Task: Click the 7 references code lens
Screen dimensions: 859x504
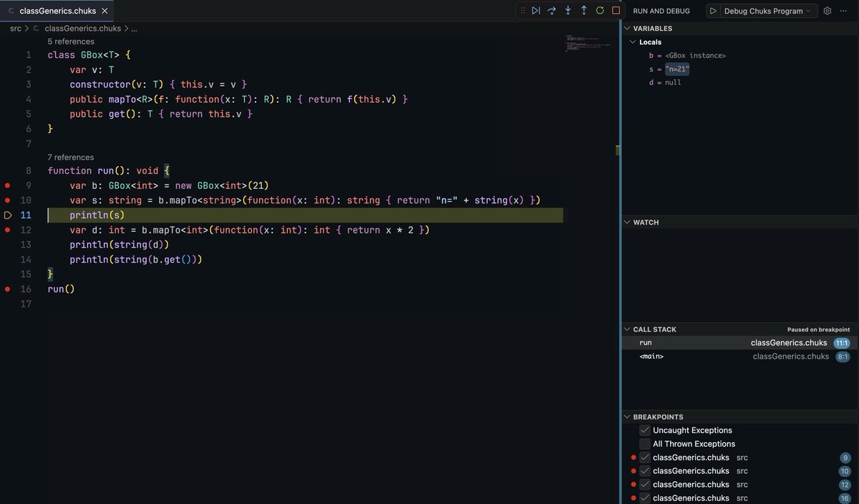Action: [71, 157]
